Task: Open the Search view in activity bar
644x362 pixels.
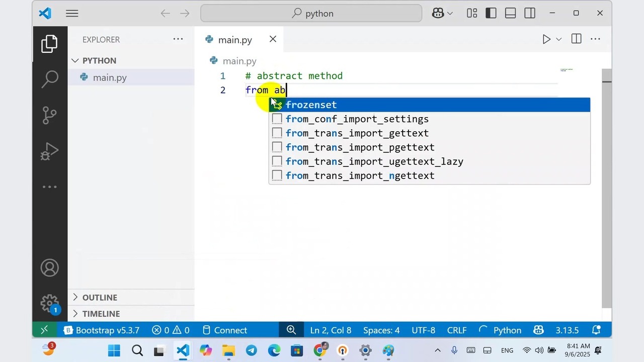Action: coord(49,79)
